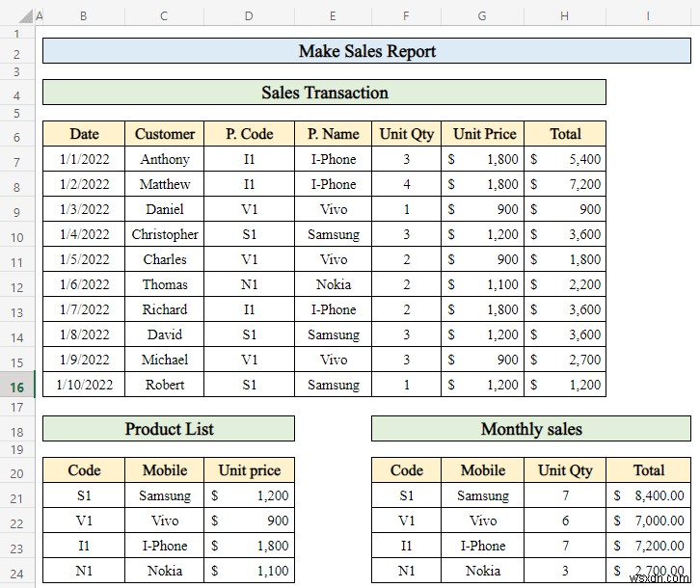Image resolution: width=700 pixels, height=588 pixels.
Task: Click Vivo in Product List
Action: pos(164,521)
